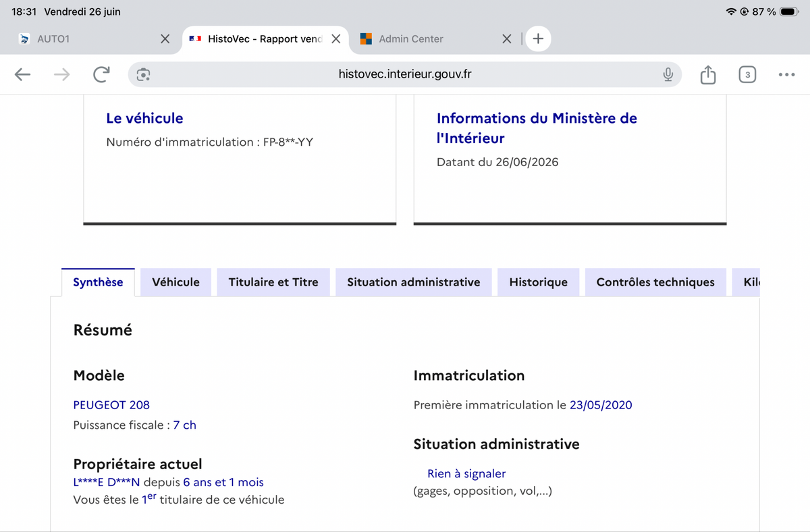The height and width of the screenshot is (532, 810).
Task: Open the three-dots browser menu
Action: 786,74
